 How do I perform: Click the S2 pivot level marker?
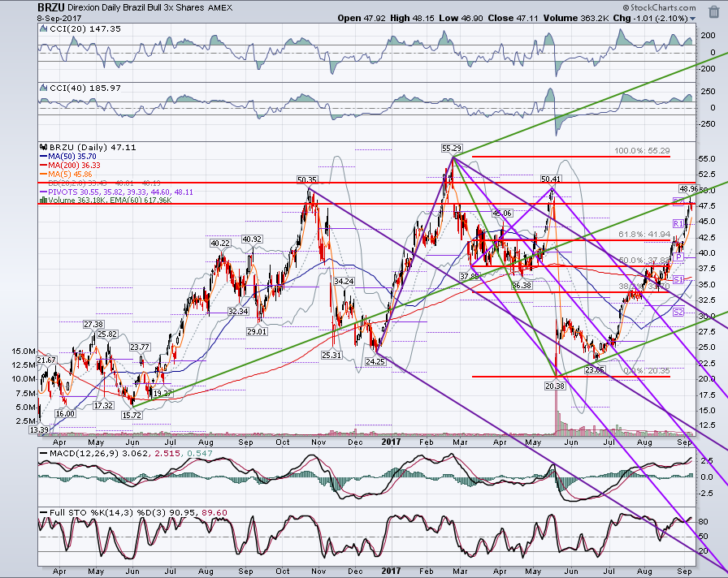(678, 313)
